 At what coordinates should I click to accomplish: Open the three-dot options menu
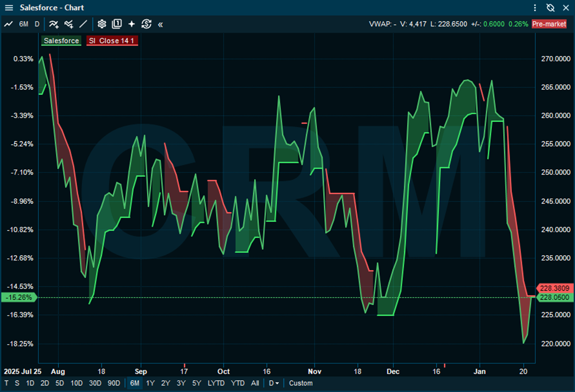535,8
